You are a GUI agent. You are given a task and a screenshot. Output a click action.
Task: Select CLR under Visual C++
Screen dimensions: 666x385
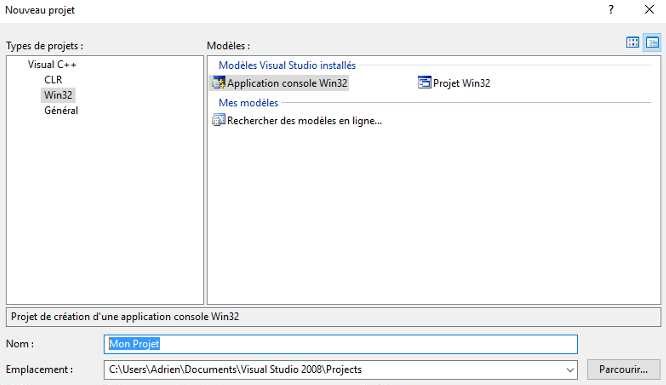pyautogui.click(x=53, y=80)
